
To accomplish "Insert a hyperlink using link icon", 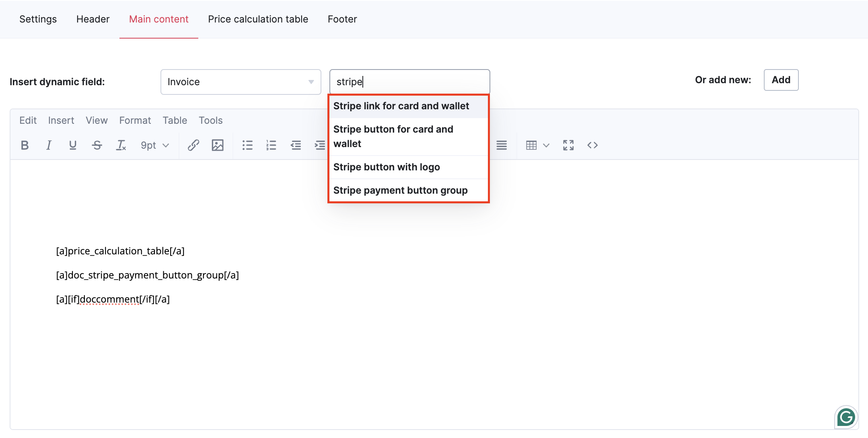I will (193, 145).
